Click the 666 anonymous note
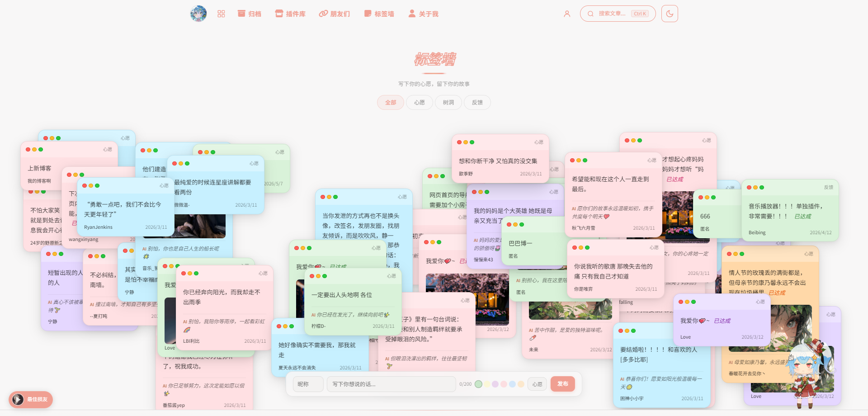Image resolution: width=868 pixels, height=416 pixels. [x=717, y=214]
